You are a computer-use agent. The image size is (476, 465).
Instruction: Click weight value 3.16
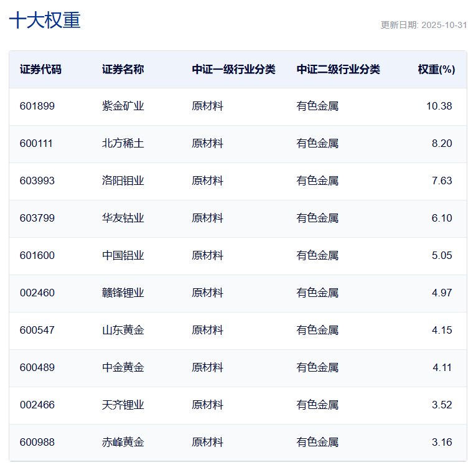click(442, 442)
